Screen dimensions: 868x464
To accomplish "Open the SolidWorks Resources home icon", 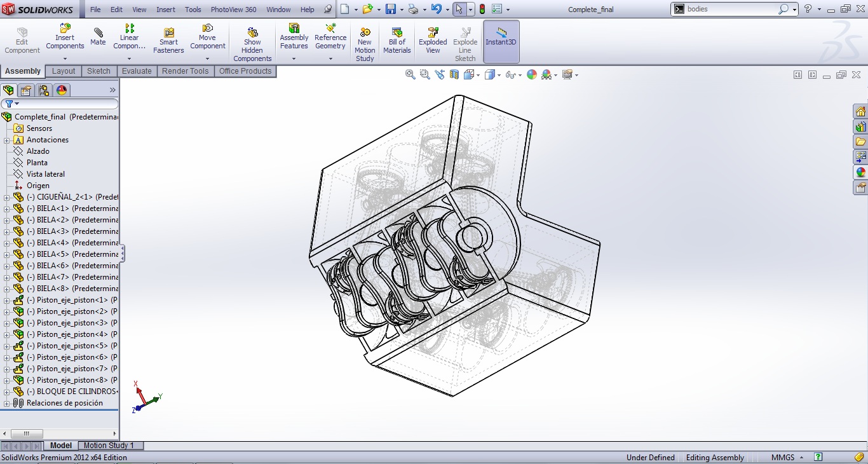I will tap(860, 111).
